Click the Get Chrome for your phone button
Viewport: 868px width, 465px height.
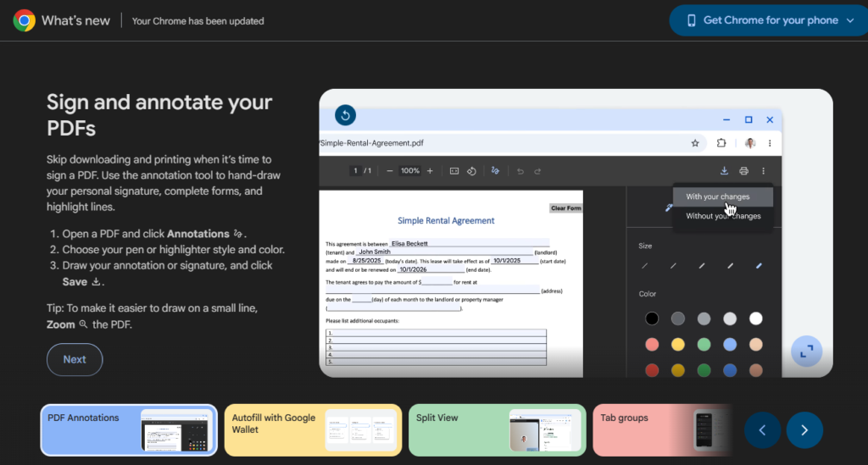coord(770,20)
